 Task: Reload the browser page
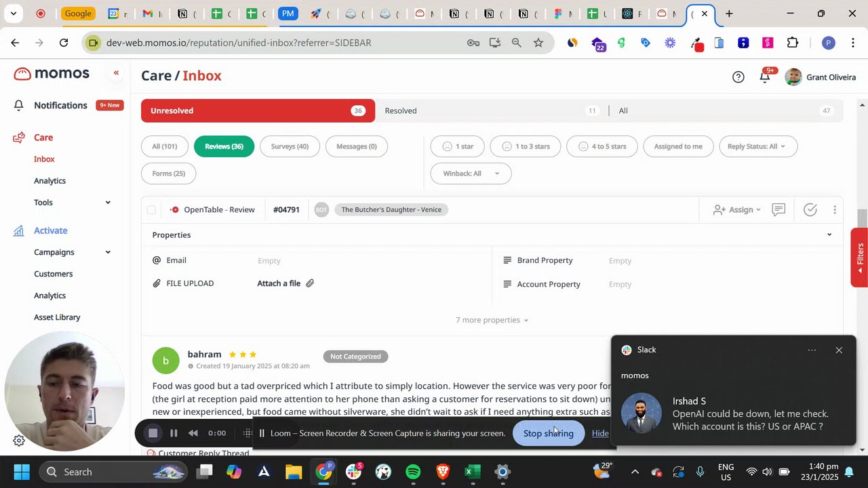[64, 43]
